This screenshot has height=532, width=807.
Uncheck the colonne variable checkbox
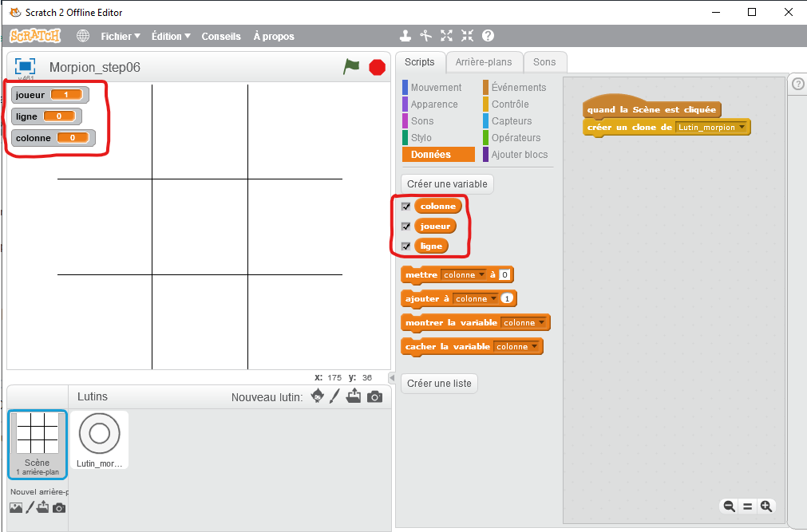click(405, 207)
